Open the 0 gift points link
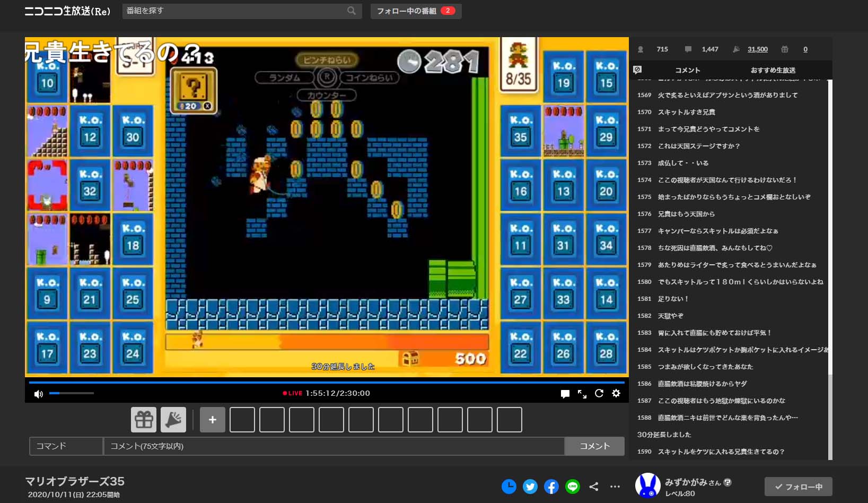Viewport: 868px width, 503px height. click(x=805, y=49)
